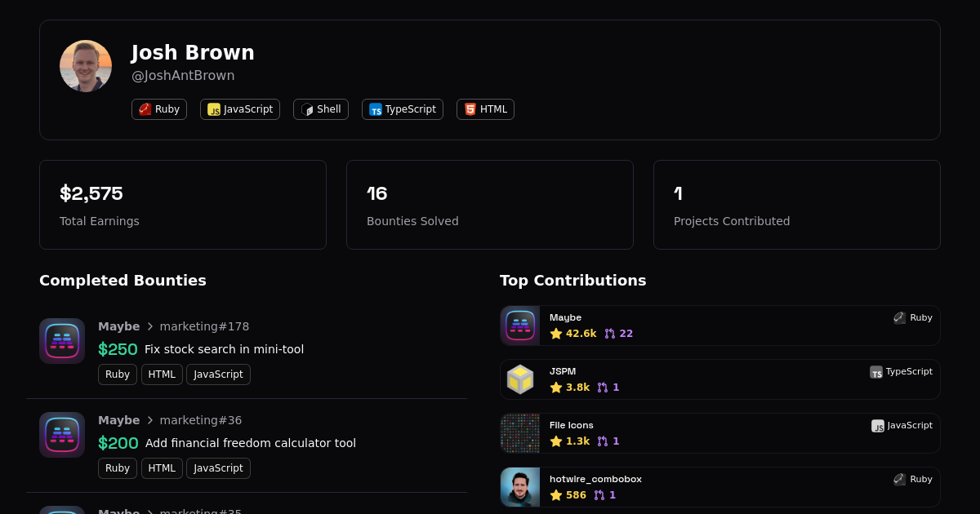The width and height of the screenshot is (980, 514).
Task: Click the marketing#178 issue link
Action: [204, 326]
